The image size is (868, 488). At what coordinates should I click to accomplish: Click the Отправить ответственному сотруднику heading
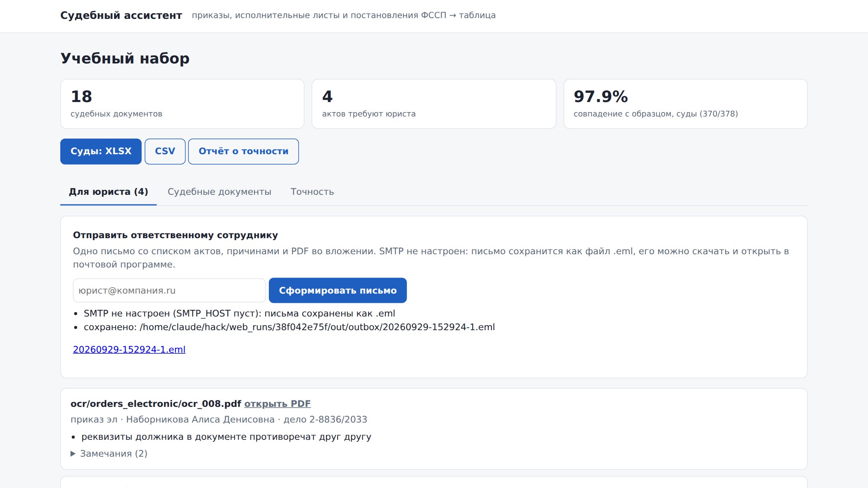(x=175, y=235)
